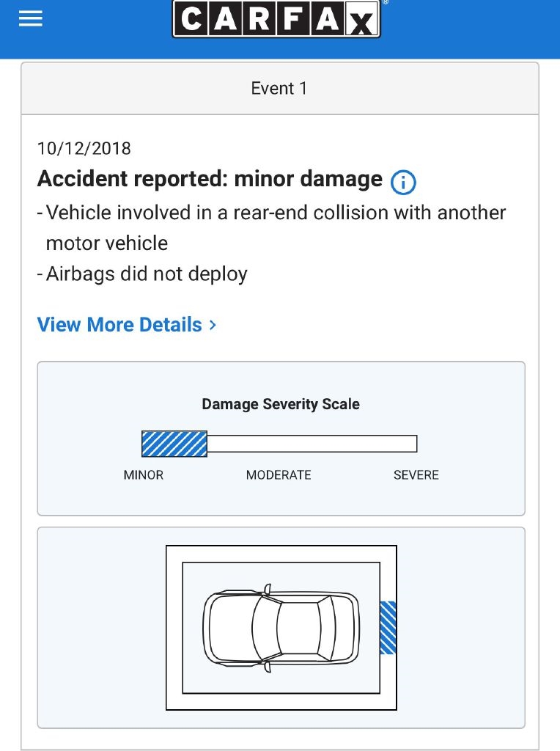Select the SEVERE severity label

tap(416, 475)
